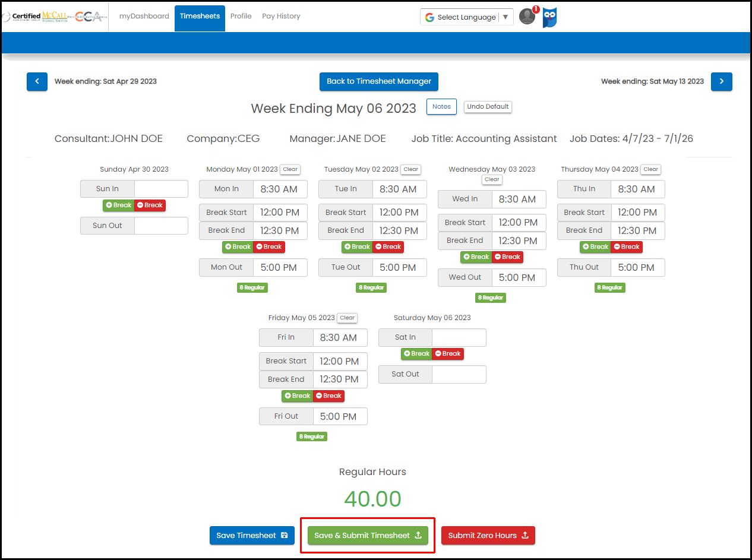Add a break on Tuesday
Viewport: 752px width, 560px height.
(357, 247)
